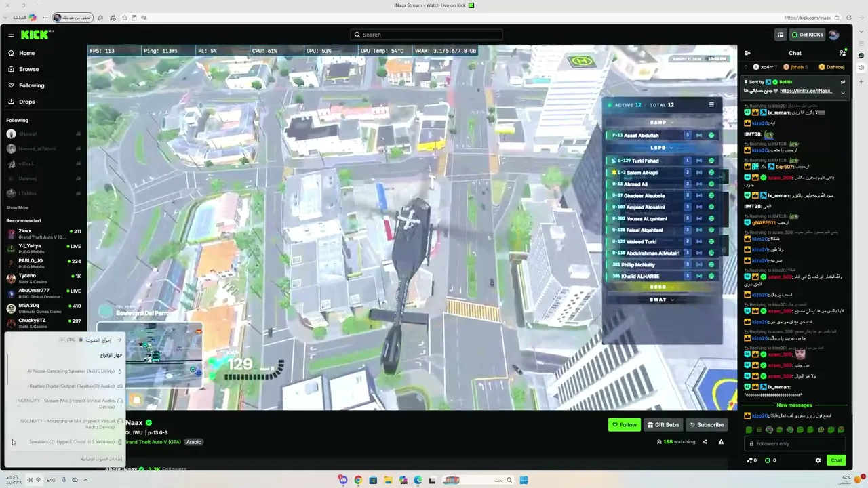
Task: Expand the system tray hidden icons chevron
Action: pos(85,480)
